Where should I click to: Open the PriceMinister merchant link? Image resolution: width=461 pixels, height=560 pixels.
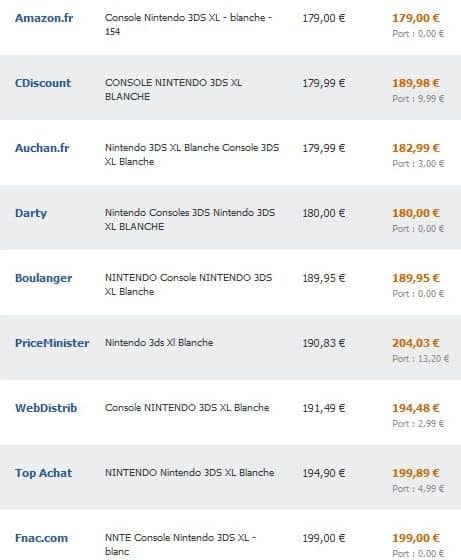(x=52, y=343)
